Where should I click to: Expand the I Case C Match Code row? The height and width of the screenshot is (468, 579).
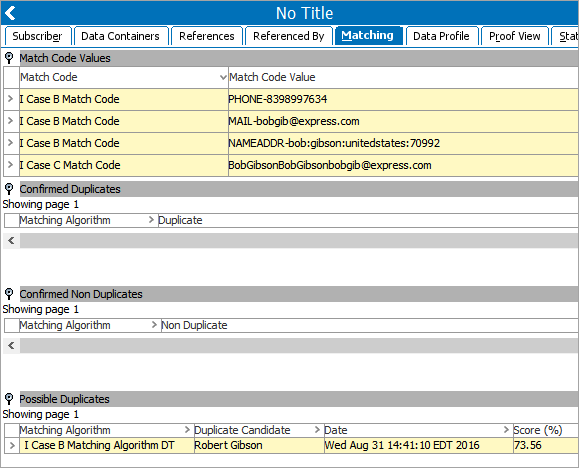[11, 165]
